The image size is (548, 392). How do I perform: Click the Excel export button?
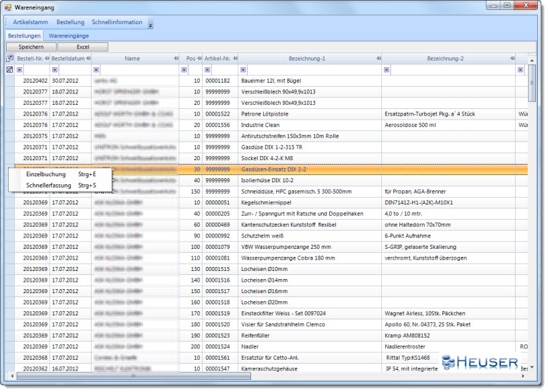click(82, 47)
